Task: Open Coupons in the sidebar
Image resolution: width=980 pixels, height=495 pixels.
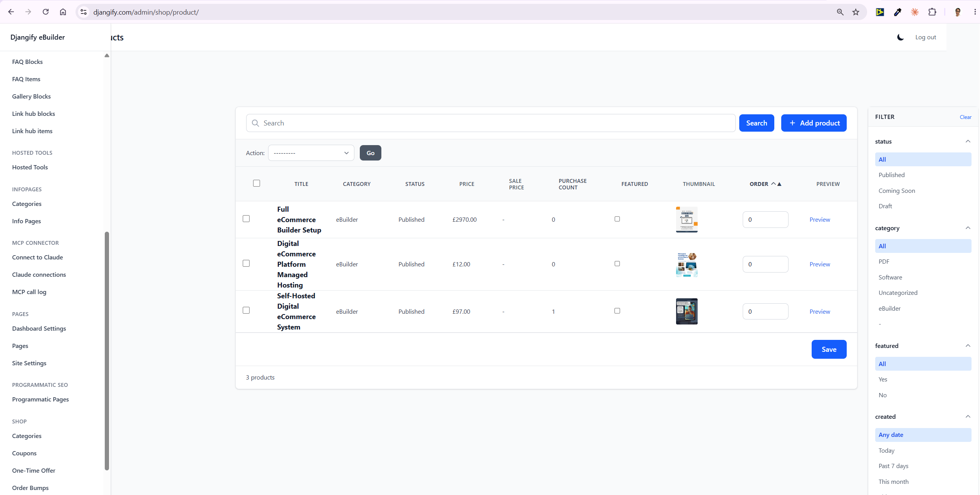Action: (24, 453)
